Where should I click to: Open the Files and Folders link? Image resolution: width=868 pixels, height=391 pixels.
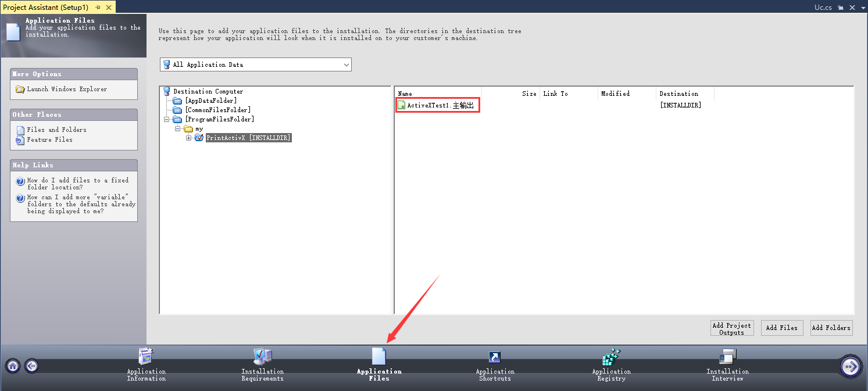(57, 130)
